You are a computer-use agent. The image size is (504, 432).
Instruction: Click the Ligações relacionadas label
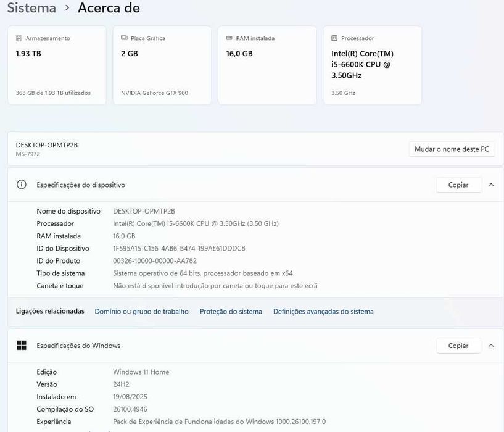(x=50, y=311)
